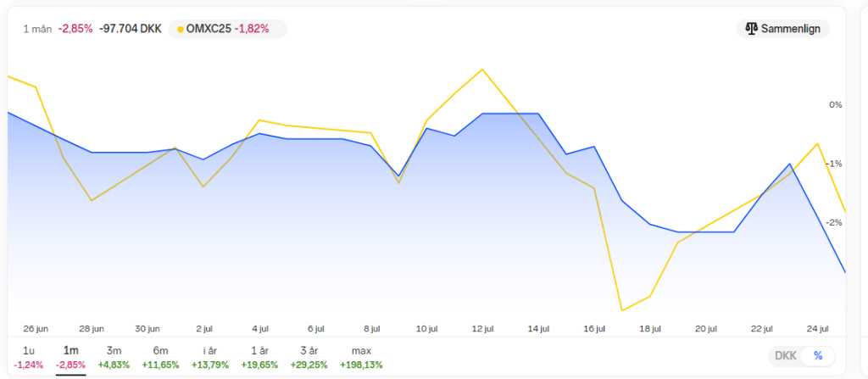This screenshot has height=379, width=868.
Task: Click the 0% axis label
Action: tap(835, 105)
